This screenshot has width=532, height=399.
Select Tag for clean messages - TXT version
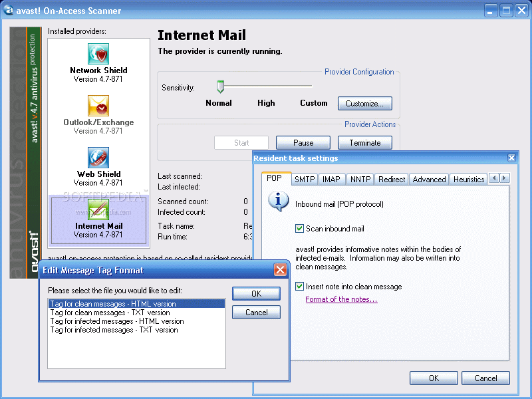pyautogui.click(x=137, y=313)
